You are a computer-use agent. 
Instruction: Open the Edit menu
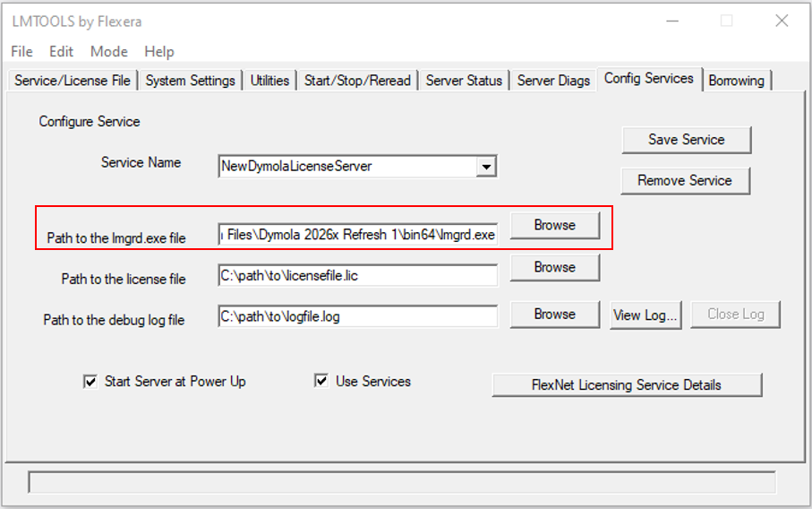coord(62,52)
